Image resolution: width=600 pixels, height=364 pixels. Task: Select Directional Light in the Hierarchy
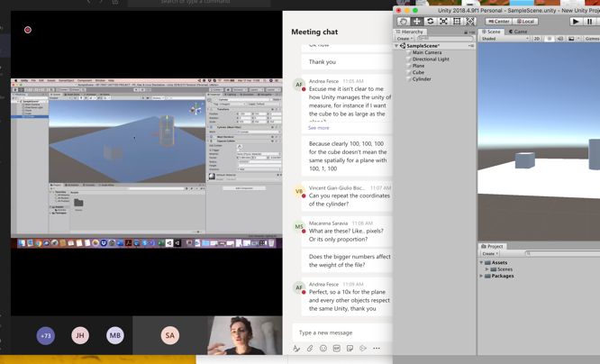point(431,59)
